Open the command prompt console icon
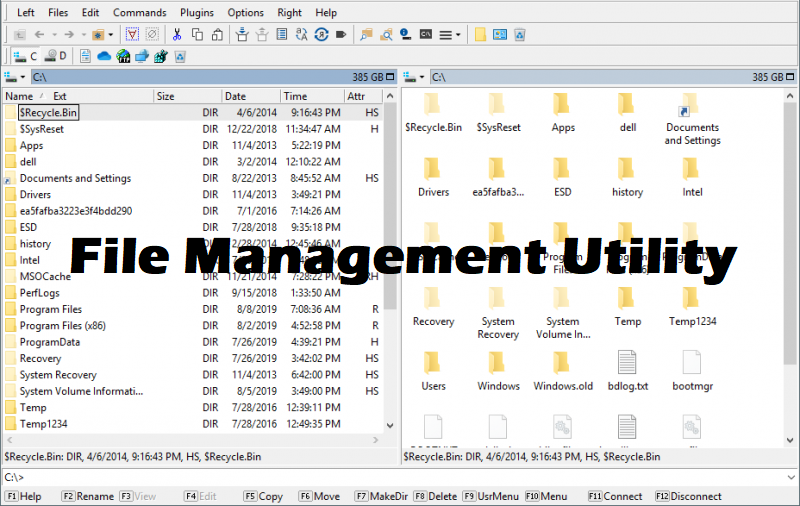This screenshot has height=506, width=800. 426,35
